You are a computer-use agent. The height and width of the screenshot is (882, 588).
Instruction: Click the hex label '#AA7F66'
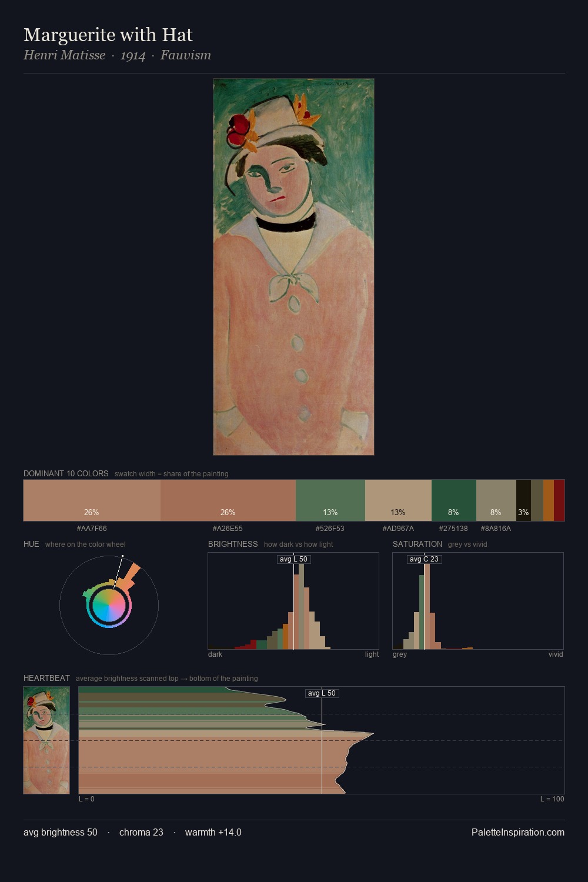(x=92, y=528)
